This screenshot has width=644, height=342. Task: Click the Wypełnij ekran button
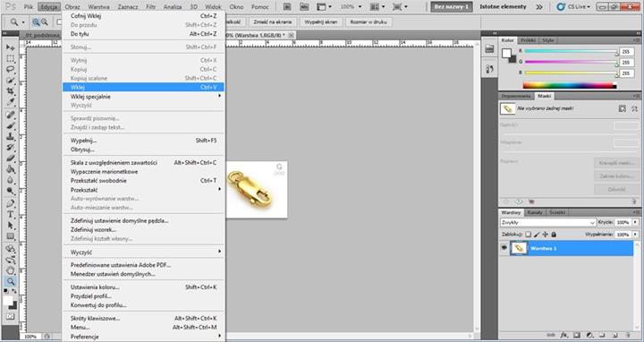click(321, 22)
